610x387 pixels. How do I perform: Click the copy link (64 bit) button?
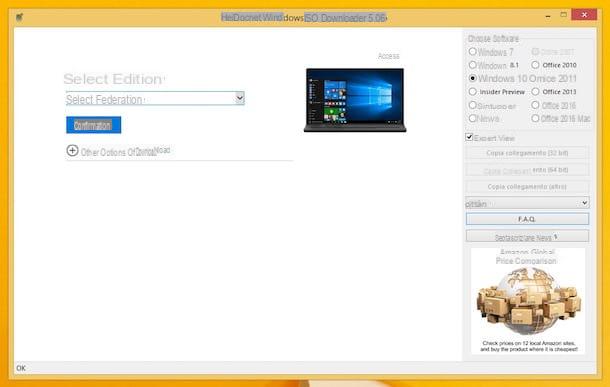pos(527,170)
